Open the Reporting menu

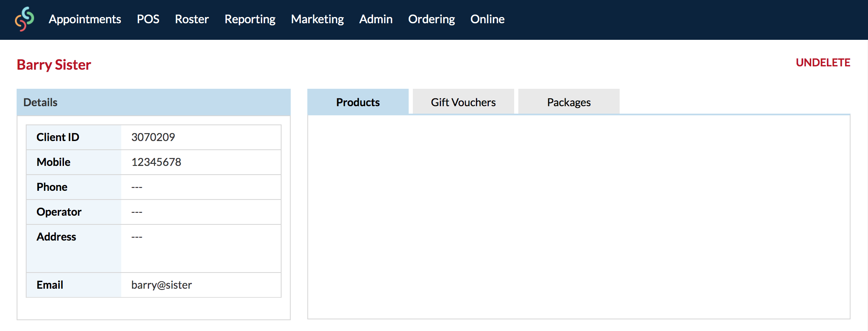[x=250, y=19]
